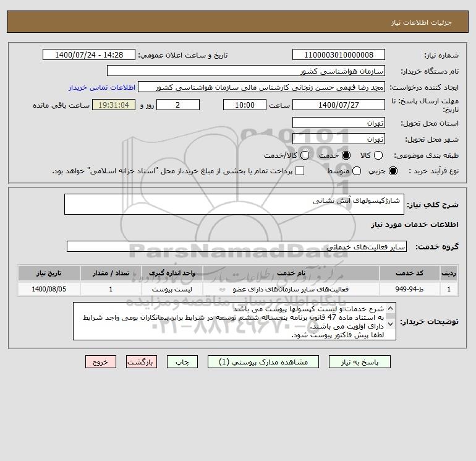Click the تاریخ نیاز column header
The width and height of the screenshot is (476, 461).
pyautogui.click(x=49, y=273)
